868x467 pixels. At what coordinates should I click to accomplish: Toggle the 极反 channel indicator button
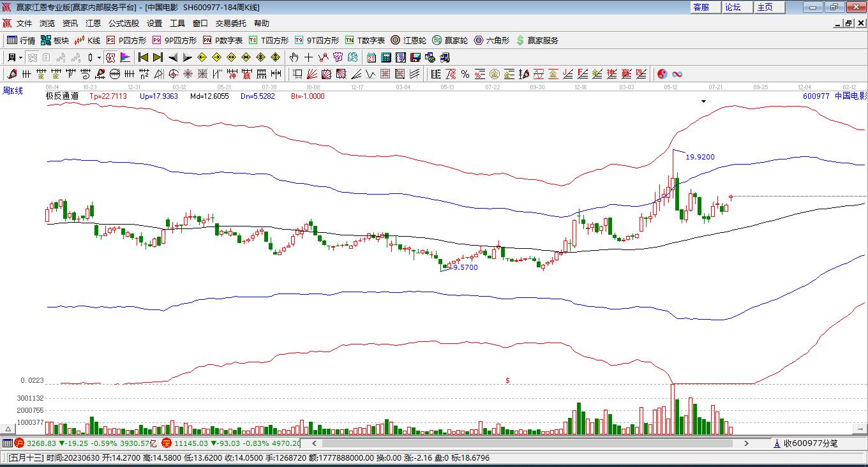click(110, 57)
